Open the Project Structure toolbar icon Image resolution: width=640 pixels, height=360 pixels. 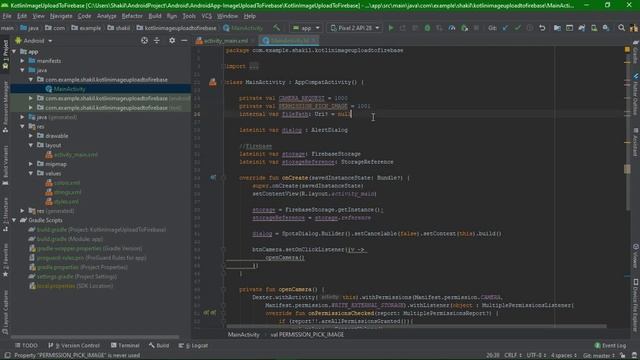557,28
